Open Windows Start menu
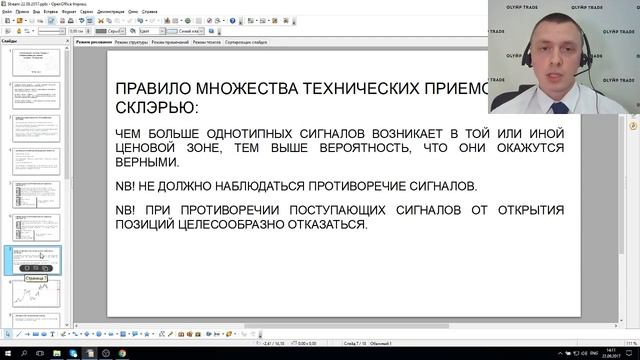 point(7,353)
